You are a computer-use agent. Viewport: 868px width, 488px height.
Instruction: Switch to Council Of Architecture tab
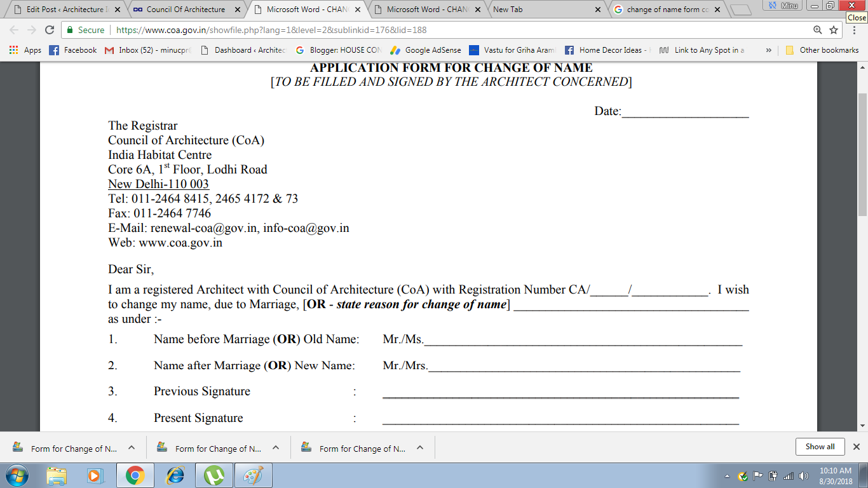pyautogui.click(x=185, y=10)
